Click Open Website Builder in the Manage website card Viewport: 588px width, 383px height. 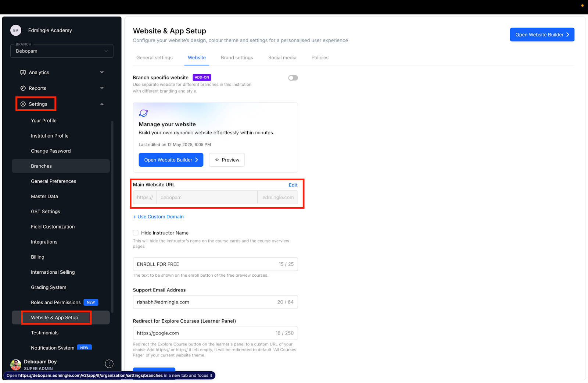[171, 160]
